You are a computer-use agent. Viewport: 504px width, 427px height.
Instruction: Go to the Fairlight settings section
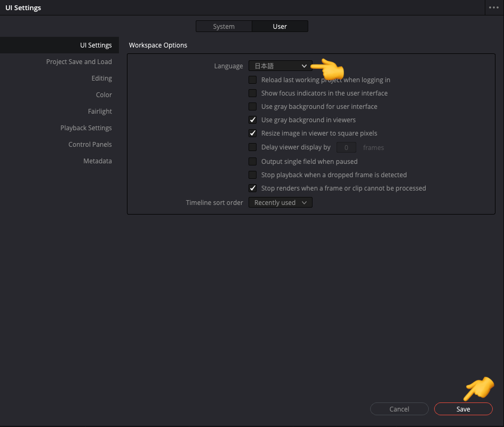tap(100, 112)
